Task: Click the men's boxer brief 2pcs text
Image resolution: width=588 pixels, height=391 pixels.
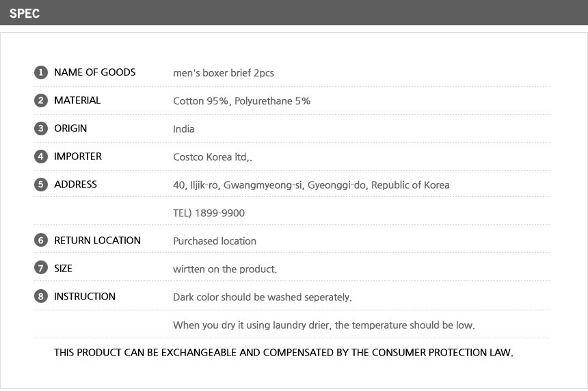Action: 224,73
